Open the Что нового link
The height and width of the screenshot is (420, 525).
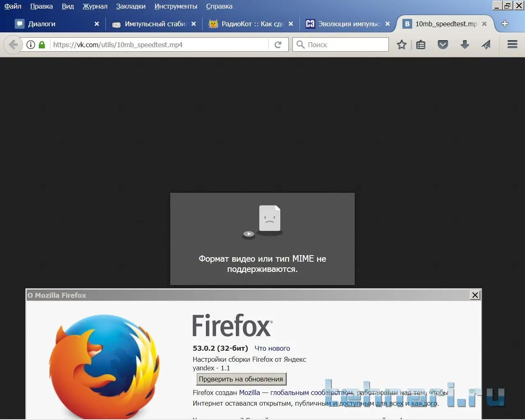272,348
